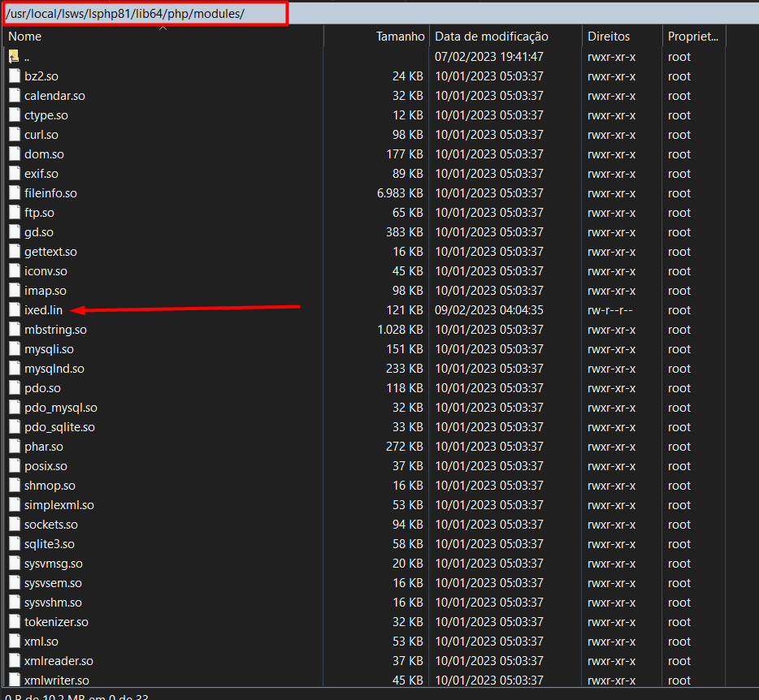Screen dimensions: 759x700
Task: Click the mbstring.so file icon
Action: coord(14,330)
